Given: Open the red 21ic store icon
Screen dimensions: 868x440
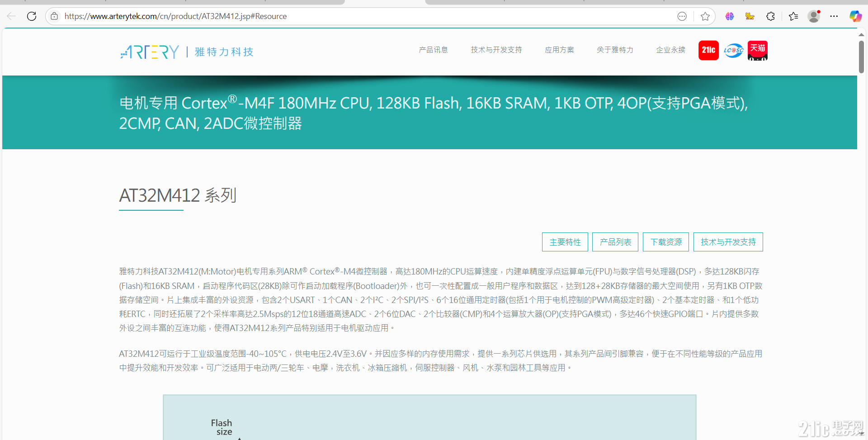Looking at the screenshot, I should 708,50.
